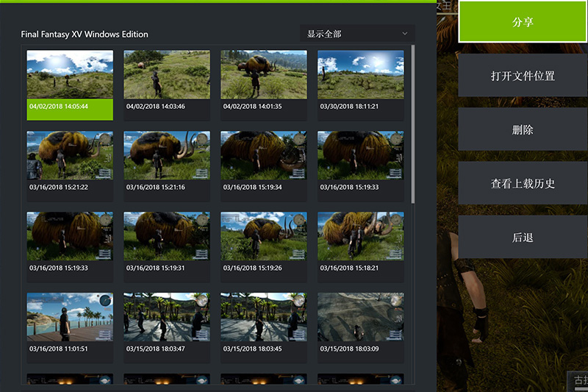Select screenshot dated 03/15/2018 18:03:47
588x392 pixels.
(167, 328)
